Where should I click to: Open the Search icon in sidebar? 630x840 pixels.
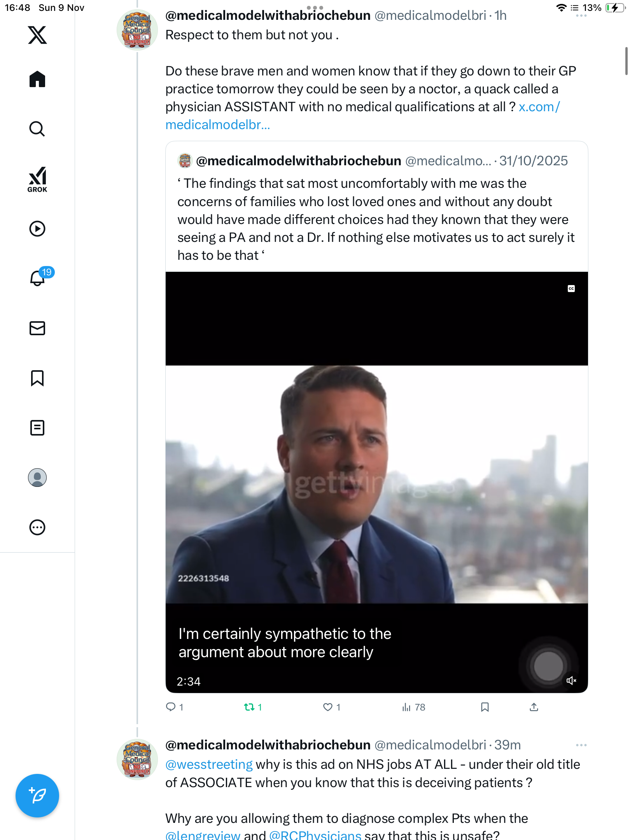coord(37,129)
